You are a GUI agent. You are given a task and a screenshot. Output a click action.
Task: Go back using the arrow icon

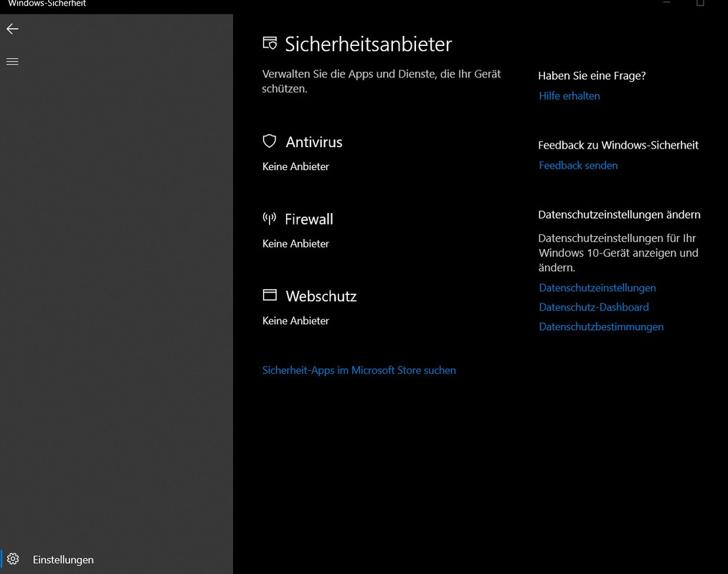(12, 29)
